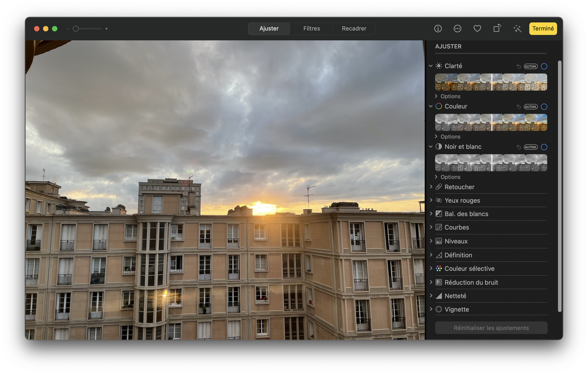This screenshot has width=588, height=373.
Task: Click the Netteté label
Action: (455, 296)
